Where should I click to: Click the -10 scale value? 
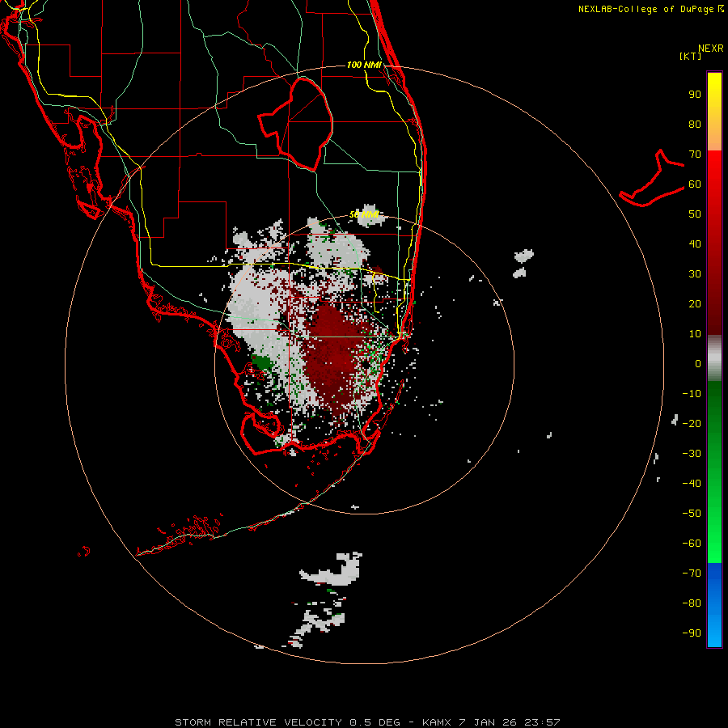point(692,394)
